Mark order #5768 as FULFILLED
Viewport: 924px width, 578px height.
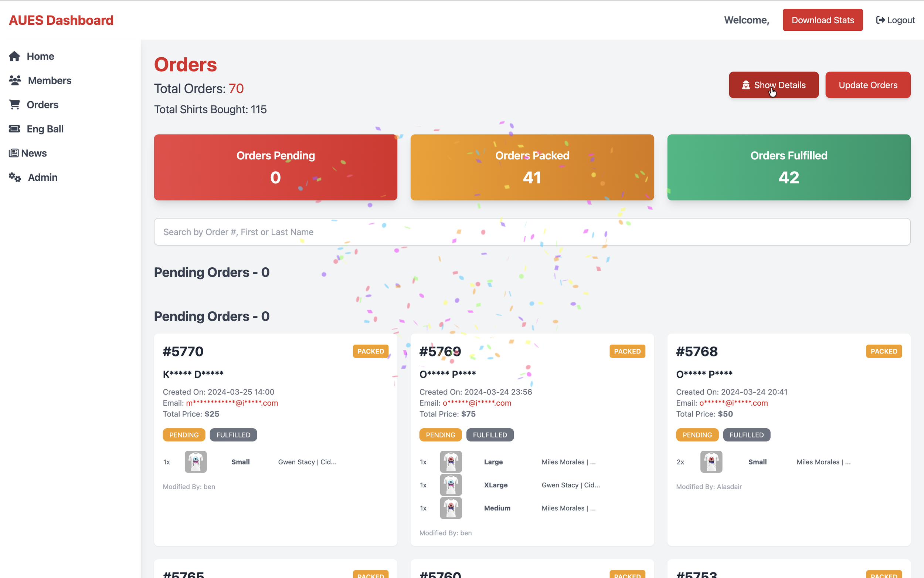[746, 435]
